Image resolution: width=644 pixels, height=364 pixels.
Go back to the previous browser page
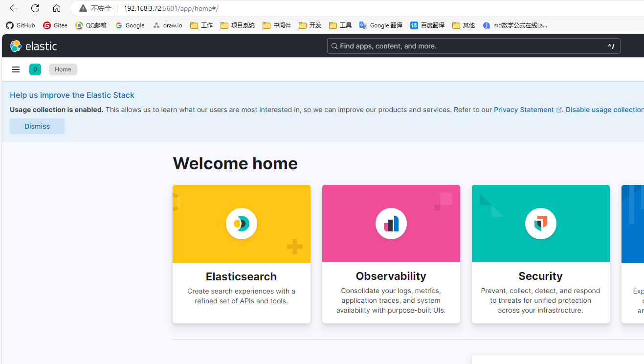14,8
